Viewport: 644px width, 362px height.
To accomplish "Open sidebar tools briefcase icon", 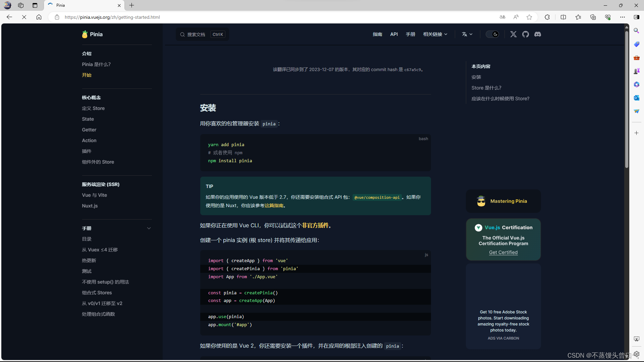I will (x=636, y=58).
